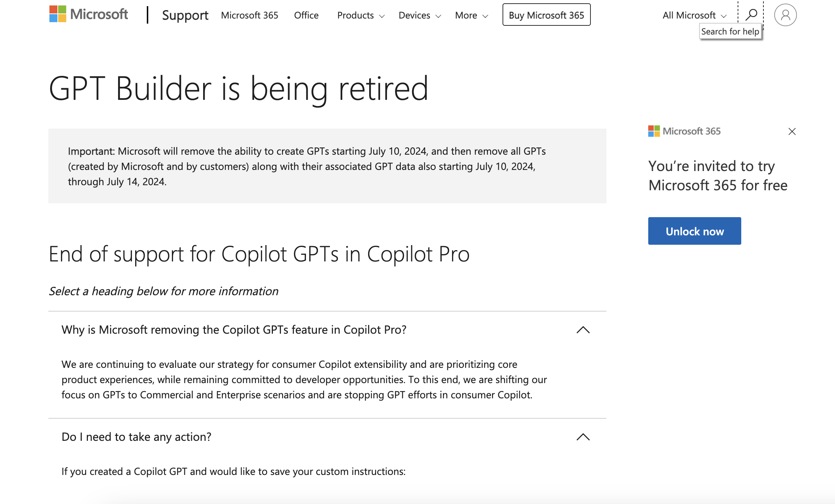Select the Microsoft 365 navigation item
Viewport: 835px width, 504px height.
(249, 15)
